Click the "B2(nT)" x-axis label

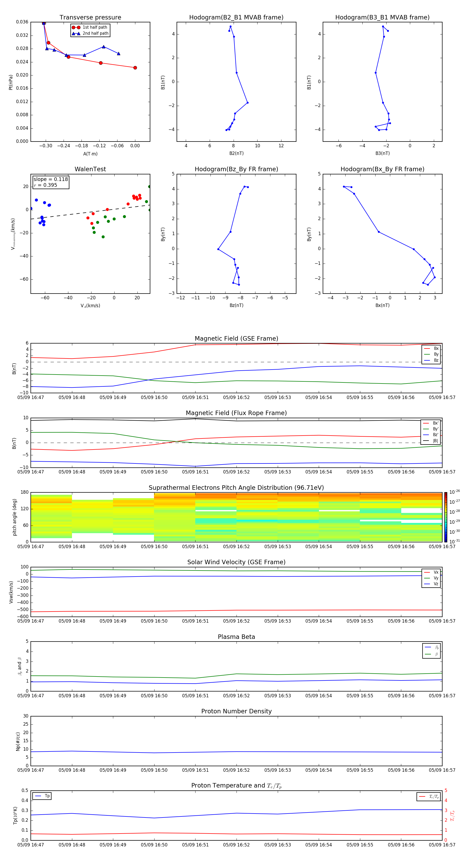click(x=236, y=154)
